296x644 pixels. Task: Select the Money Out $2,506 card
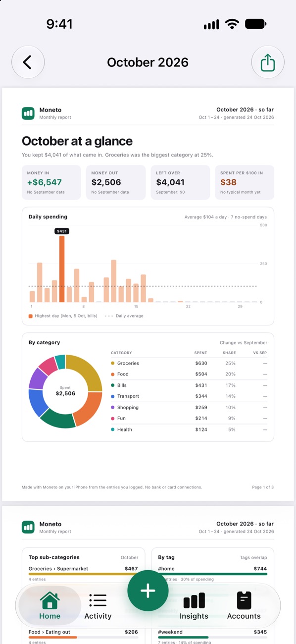(116, 182)
